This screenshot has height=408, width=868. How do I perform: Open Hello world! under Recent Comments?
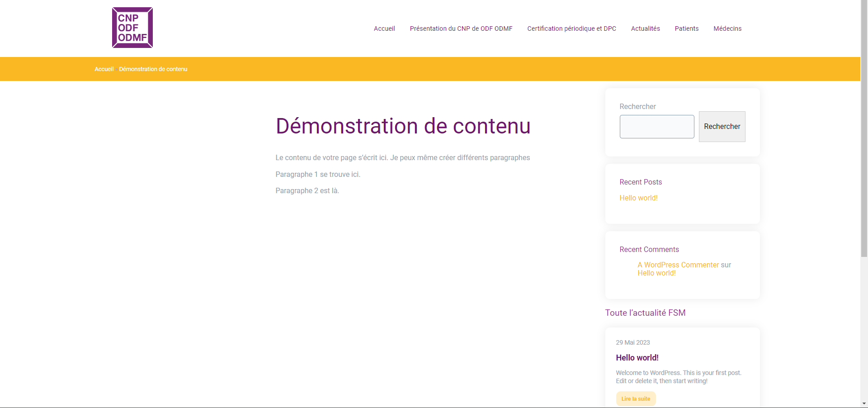point(656,273)
